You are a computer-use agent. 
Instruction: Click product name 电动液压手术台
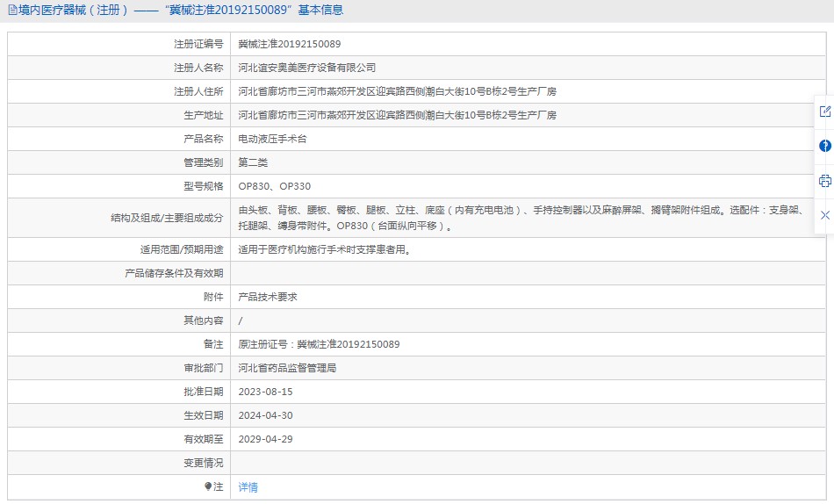(272, 139)
